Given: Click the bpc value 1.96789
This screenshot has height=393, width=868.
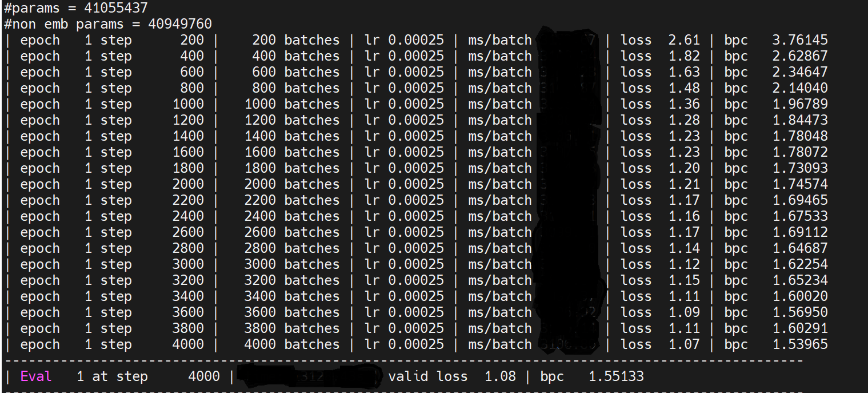Looking at the screenshot, I should click(799, 104).
